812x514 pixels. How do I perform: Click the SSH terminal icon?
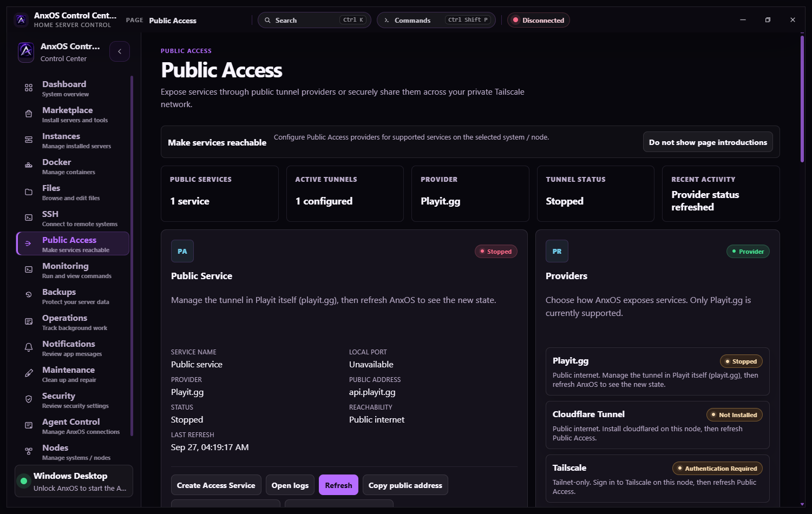click(x=29, y=218)
